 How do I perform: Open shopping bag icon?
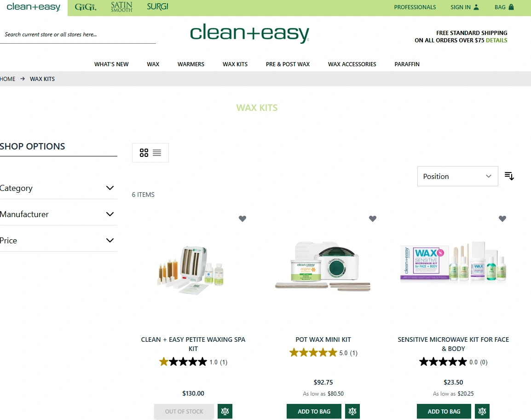511,7
